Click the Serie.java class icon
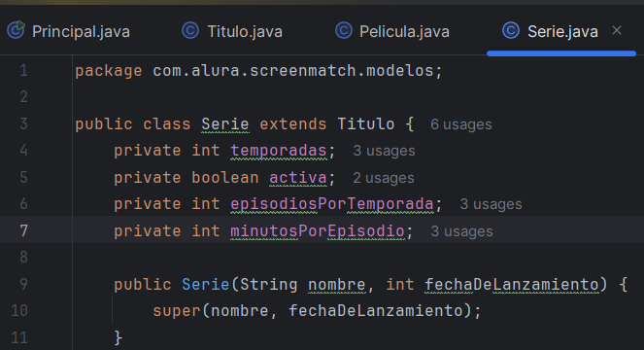 (x=511, y=30)
